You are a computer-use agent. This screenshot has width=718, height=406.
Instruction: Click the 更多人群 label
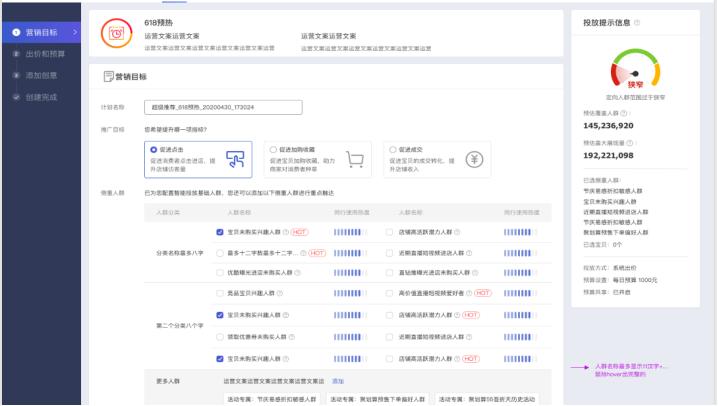pyautogui.click(x=168, y=381)
